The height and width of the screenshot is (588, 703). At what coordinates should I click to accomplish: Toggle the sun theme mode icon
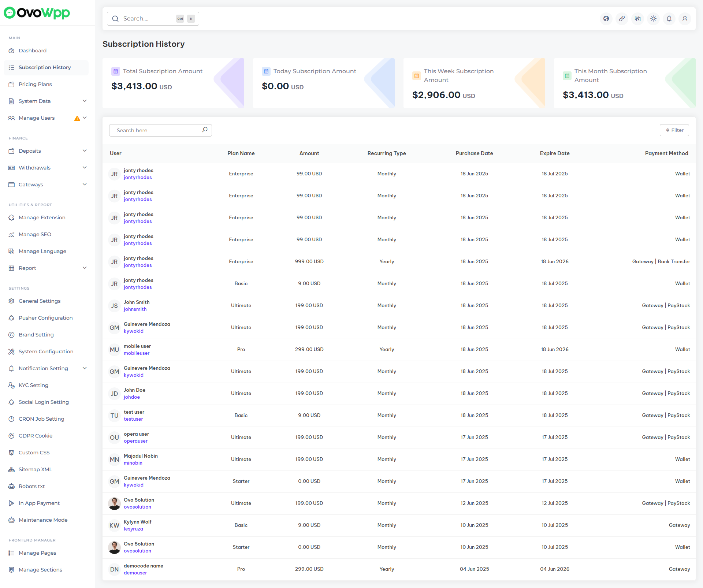click(653, 19)
